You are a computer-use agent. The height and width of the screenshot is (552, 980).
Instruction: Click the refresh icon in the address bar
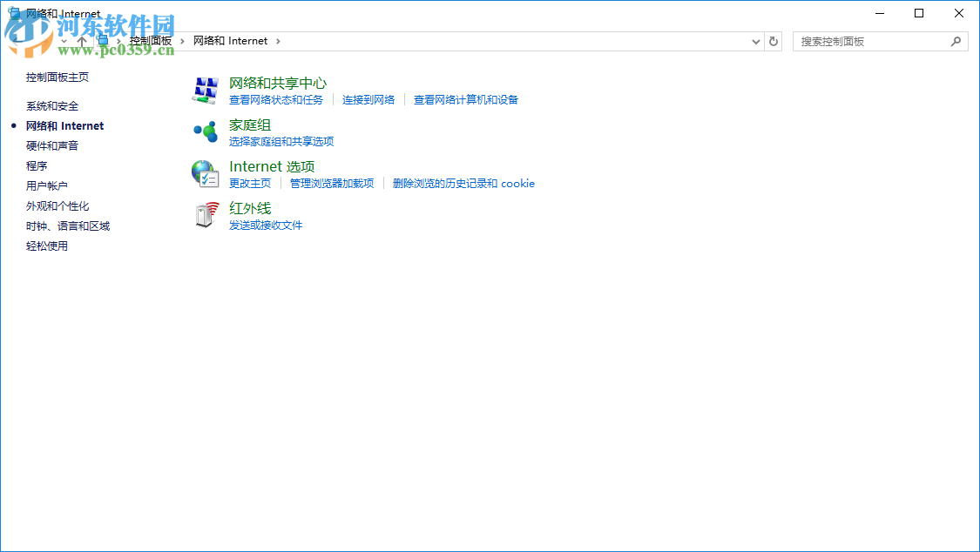pos(774,41)
